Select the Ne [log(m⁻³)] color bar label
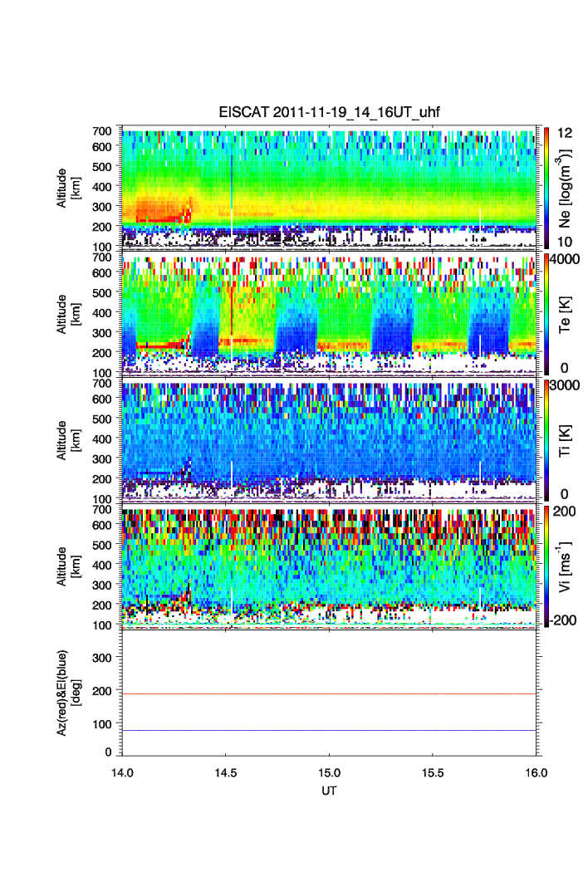This screenshot has width=588, height=882. [x=566, y=187]
